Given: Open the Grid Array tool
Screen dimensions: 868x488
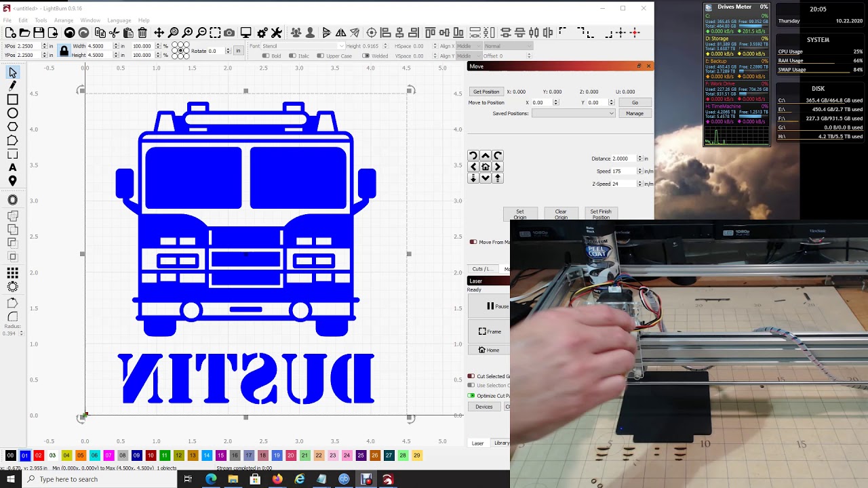Looking at the screenshot, I should [x=12, y=273].
